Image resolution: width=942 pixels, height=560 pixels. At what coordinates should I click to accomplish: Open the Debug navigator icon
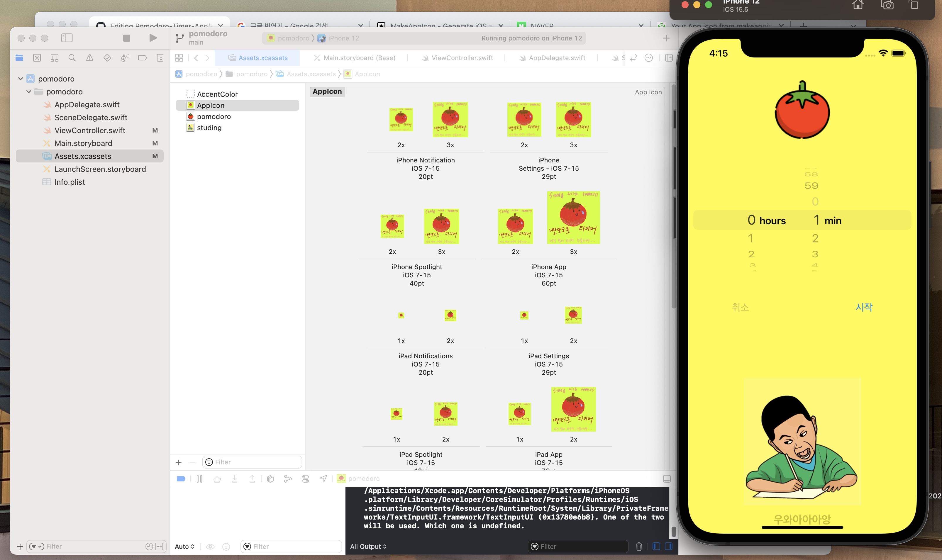[x=125, y=57]
